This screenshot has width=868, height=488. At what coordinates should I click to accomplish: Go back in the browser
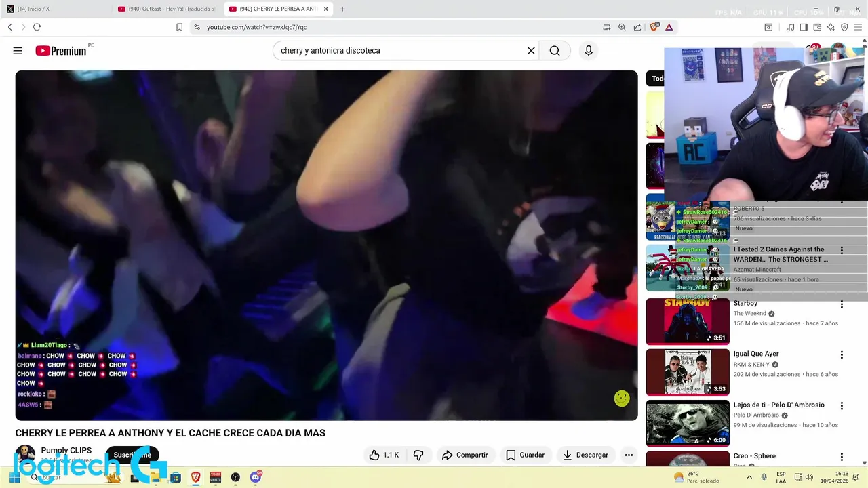10,27
